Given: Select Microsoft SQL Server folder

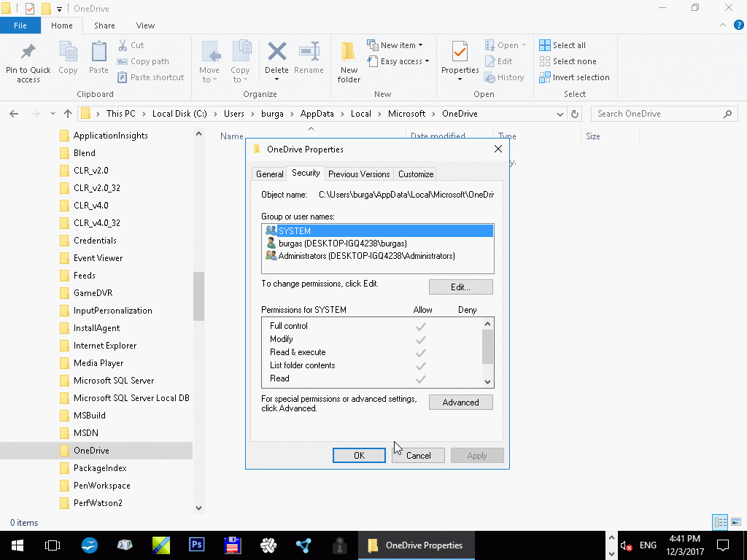Looking at the screenshot, I should point(114,381).
